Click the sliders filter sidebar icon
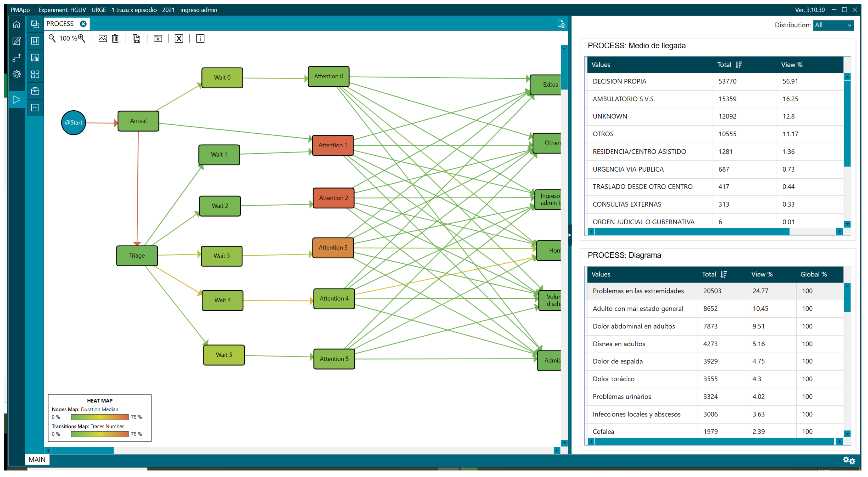 coord(35,41)
